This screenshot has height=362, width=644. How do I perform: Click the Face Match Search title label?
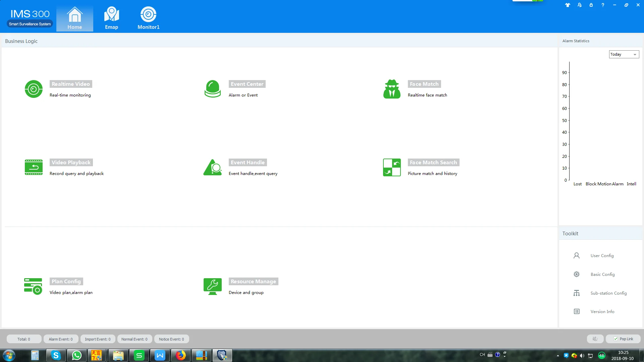(x=433, y=162)
